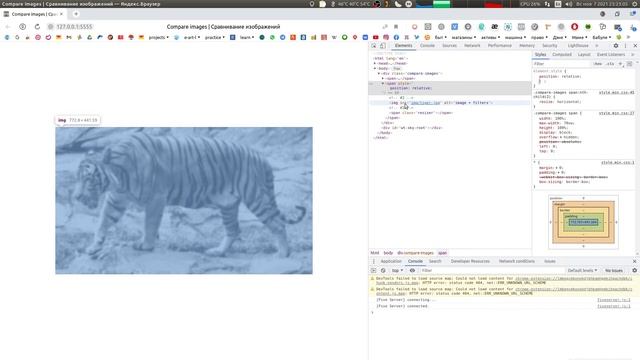Clear the console icon
This screenshot has width=640, height=360.
383,271
